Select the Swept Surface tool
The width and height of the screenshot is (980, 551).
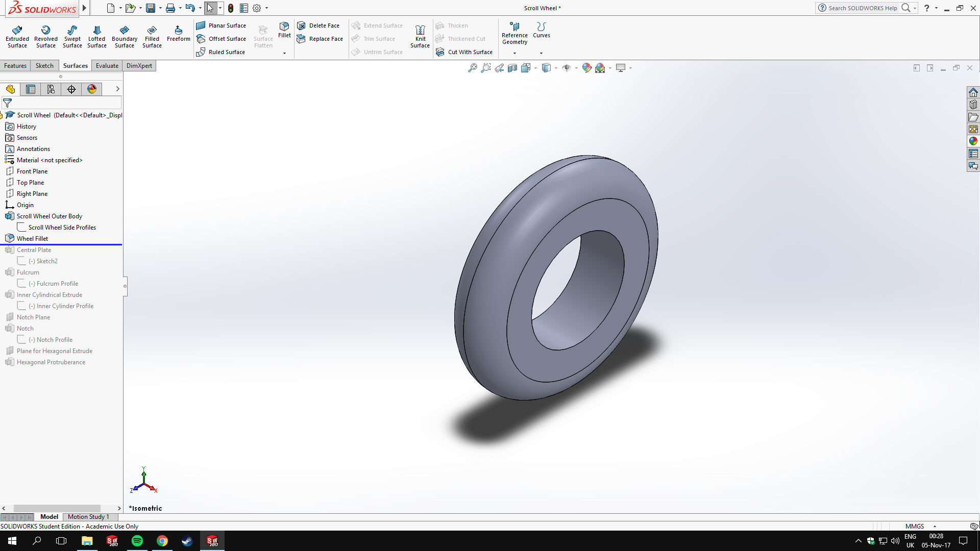click(x=72, y=37)
